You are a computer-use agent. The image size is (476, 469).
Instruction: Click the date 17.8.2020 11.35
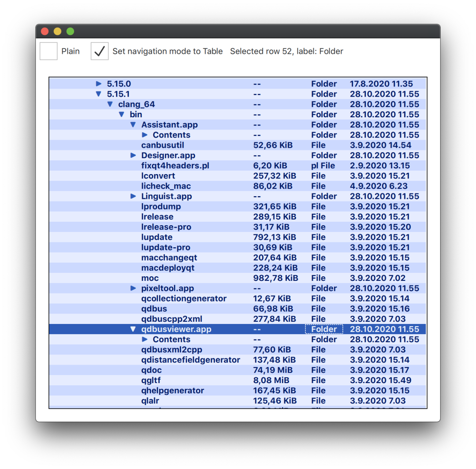coord(381,83)
